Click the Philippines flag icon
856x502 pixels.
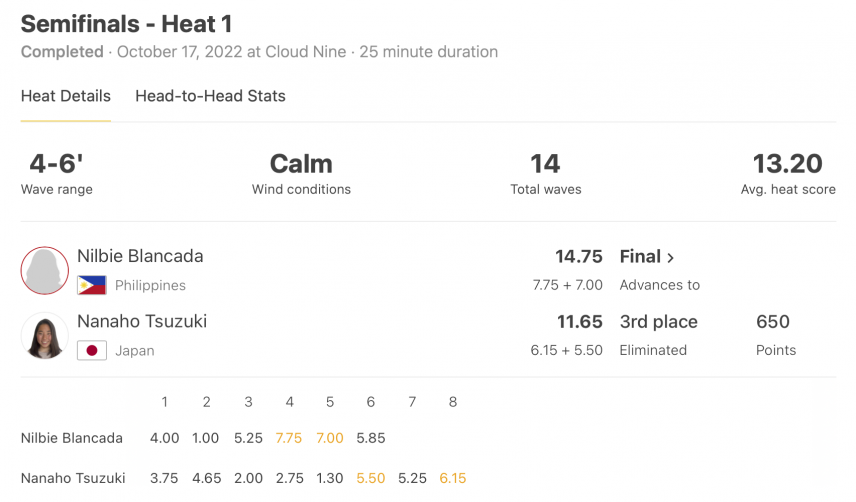92,285
